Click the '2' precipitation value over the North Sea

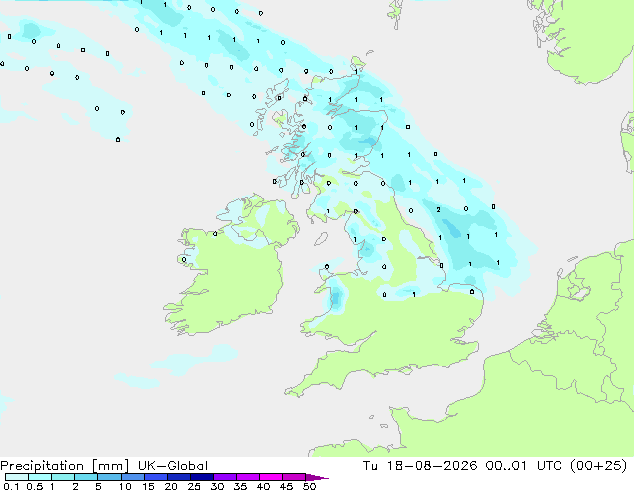point(438,209)
